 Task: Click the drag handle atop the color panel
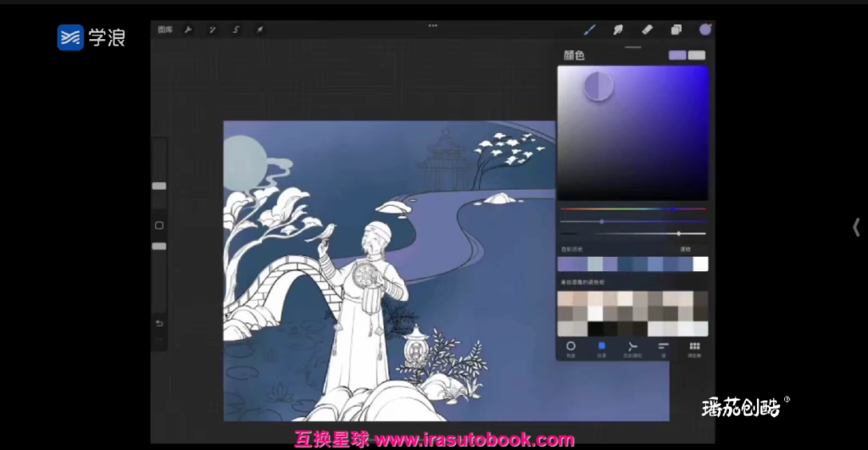point(632,47)
